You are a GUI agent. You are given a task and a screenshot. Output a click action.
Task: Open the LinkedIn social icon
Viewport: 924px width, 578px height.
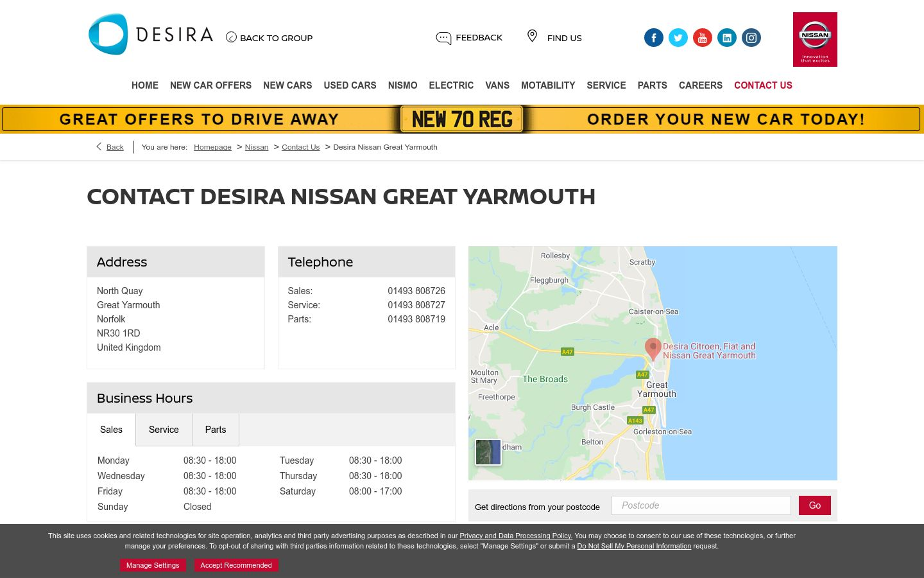(x=727, y=38)
